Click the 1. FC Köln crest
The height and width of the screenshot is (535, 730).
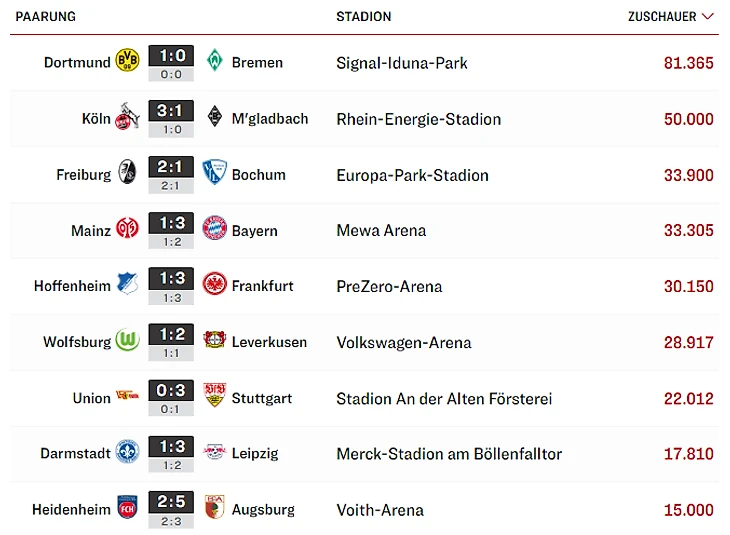tap(127, 118)
